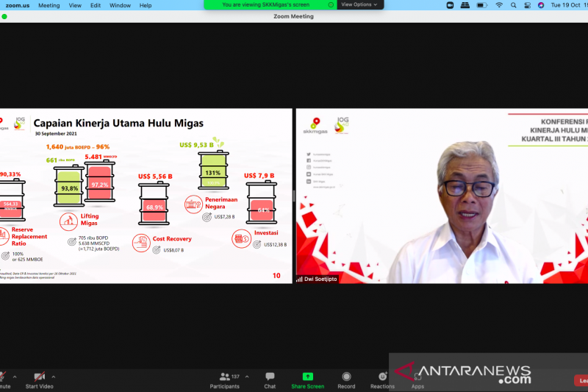This screenshot has width=588, height=392.
Task: Click the 93,8% green barrel
Action: [x=69, y=185]
